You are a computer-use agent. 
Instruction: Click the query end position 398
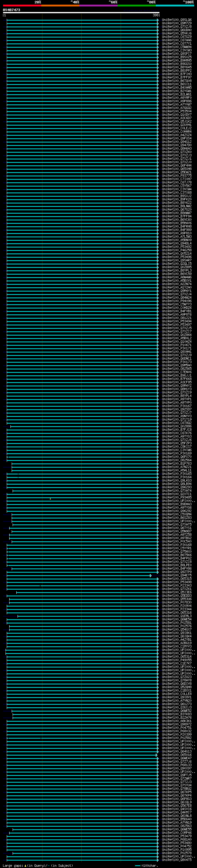coord(155,15)
